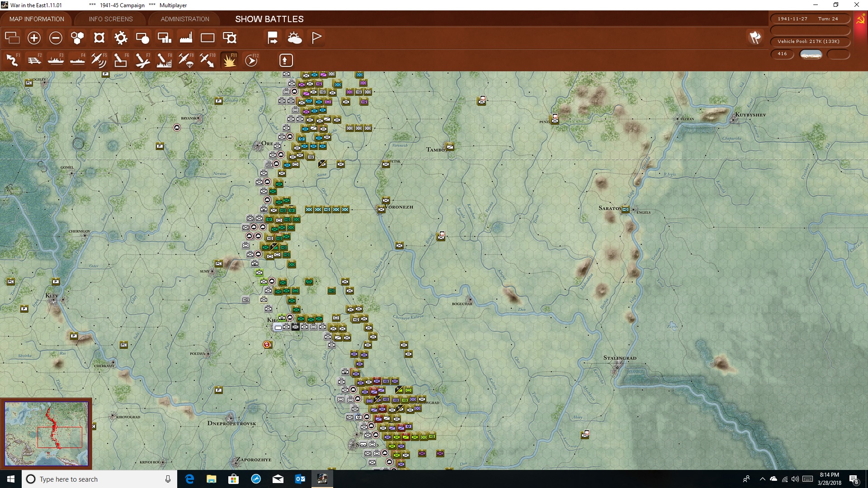Image resolution: width=868 pixels, height=488 pixels.
Task: Click the crossed white flags icon
Action: (755, 38)
